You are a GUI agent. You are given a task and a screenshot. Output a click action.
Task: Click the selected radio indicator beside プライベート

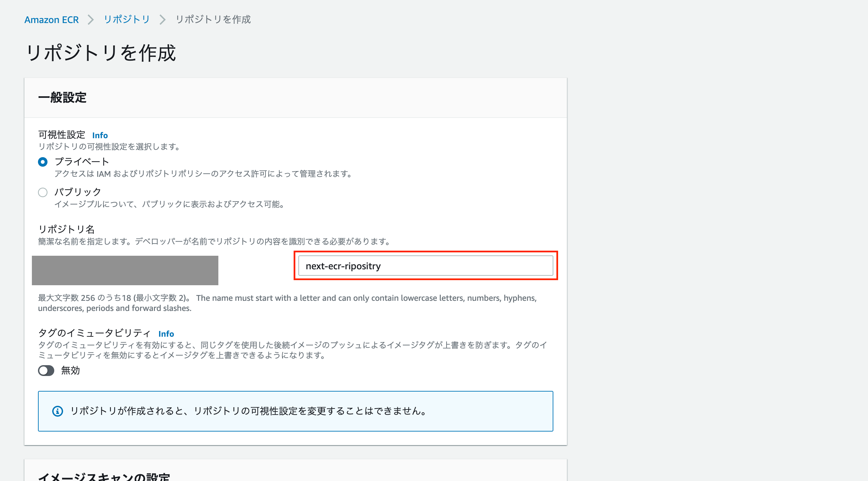coord(42,162)
